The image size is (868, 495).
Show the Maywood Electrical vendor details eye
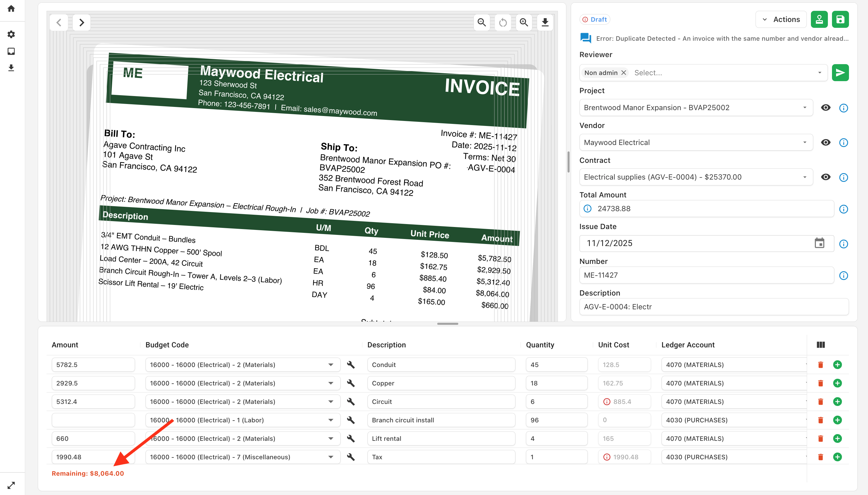coord(826,142)
